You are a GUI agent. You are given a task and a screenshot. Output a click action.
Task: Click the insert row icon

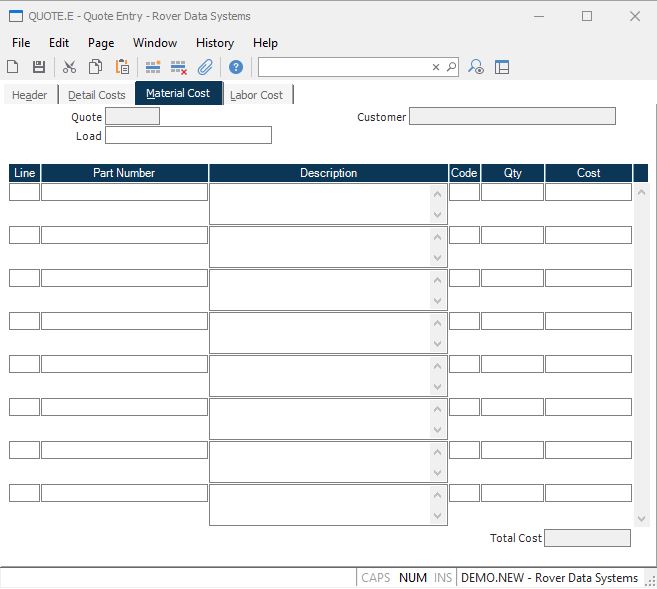click(153, 67)
